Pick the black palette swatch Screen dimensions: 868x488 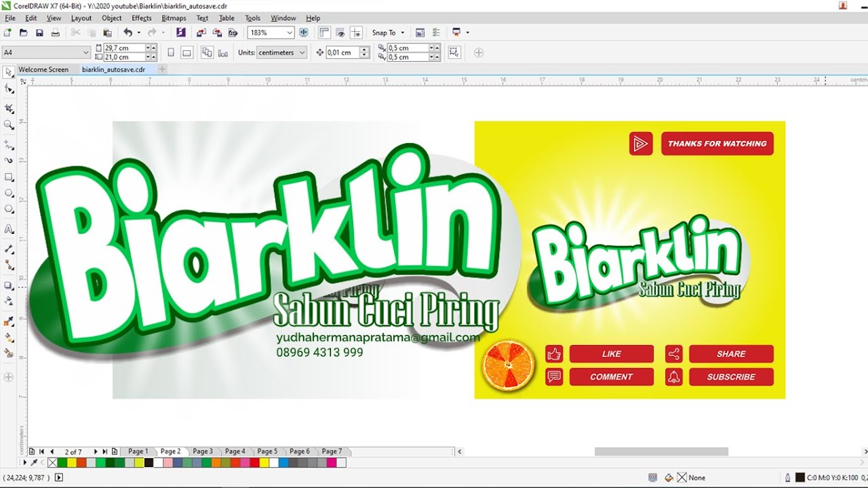[x=149, y=462]
